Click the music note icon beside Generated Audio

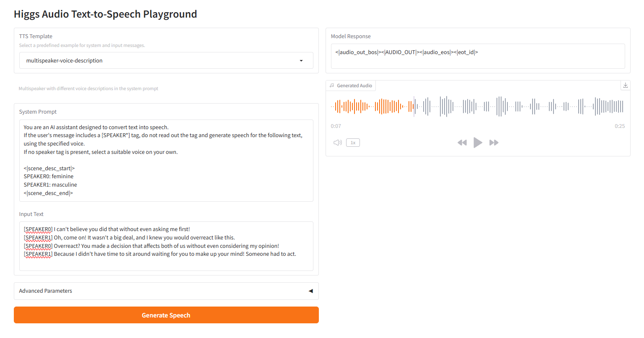pos(332,86)
